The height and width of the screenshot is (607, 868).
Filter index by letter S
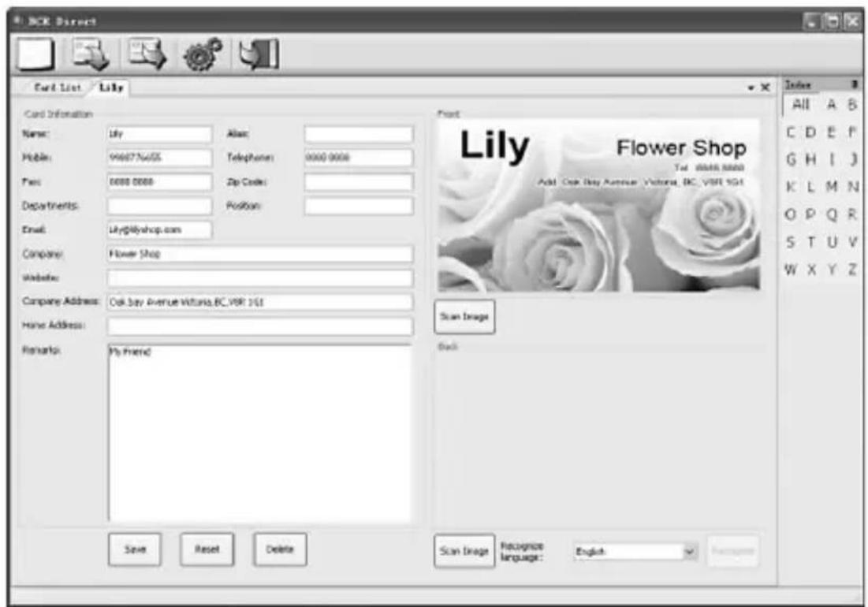point(791,242)
